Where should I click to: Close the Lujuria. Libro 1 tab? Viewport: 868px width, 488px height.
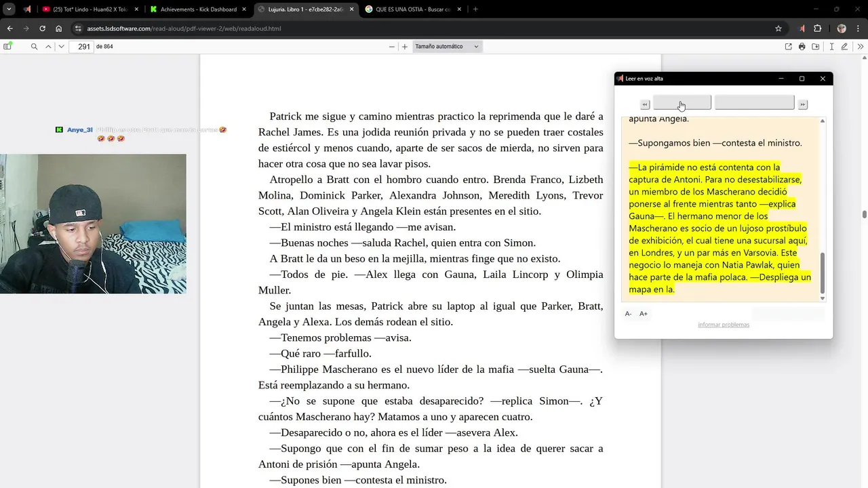[x=352, y=9]
